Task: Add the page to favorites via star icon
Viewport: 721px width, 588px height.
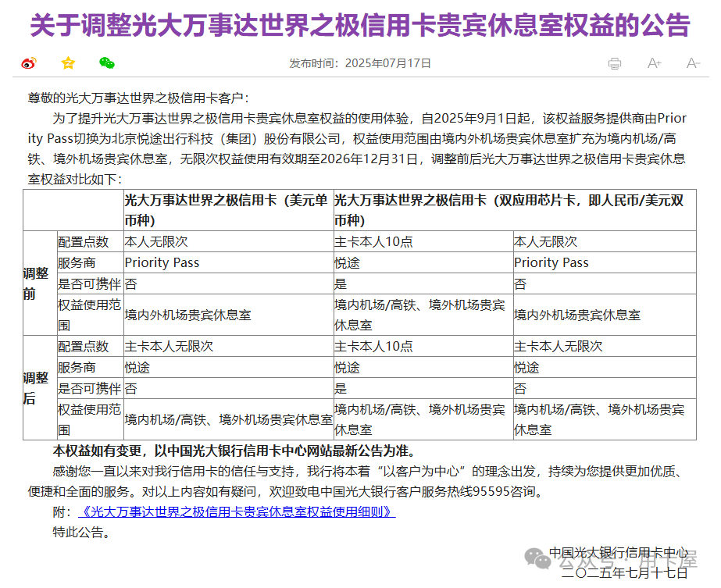Action: click(x=68, y=62)
